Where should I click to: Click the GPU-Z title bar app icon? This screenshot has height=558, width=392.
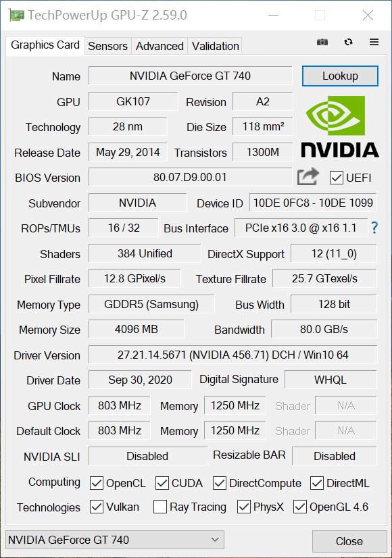click(16, 16)
